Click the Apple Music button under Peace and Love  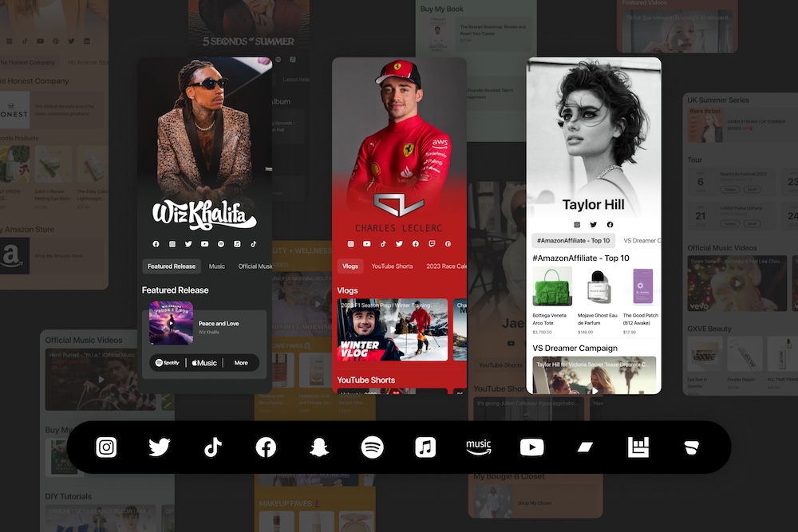[204, 363]
